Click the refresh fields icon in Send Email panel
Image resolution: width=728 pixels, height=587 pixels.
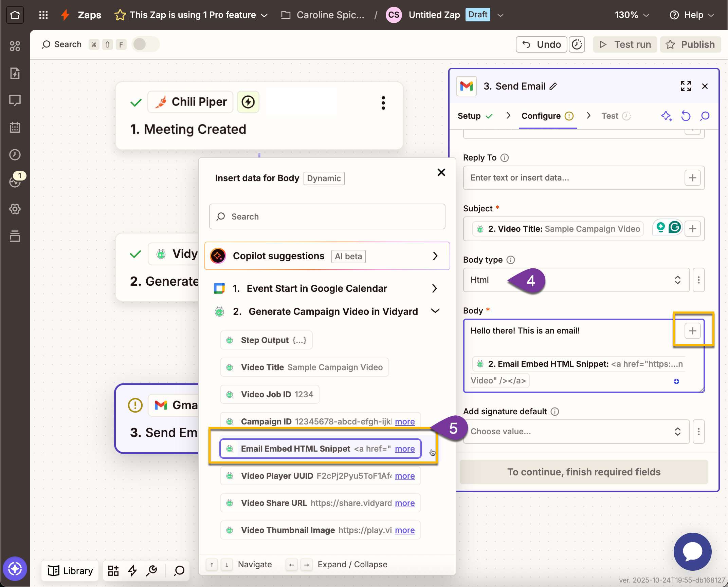click(x=686, y=116)
